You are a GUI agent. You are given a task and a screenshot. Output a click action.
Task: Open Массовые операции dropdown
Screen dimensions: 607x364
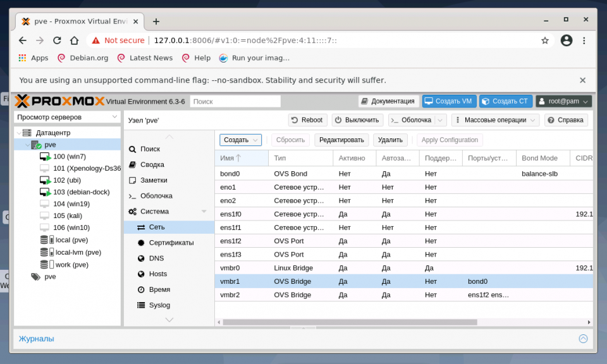pos(495,120)
